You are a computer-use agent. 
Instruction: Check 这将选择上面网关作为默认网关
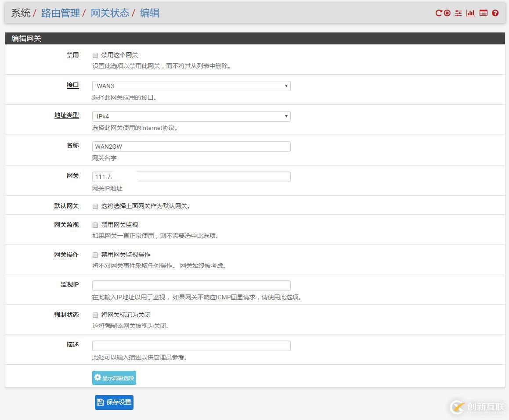[95, 206]
